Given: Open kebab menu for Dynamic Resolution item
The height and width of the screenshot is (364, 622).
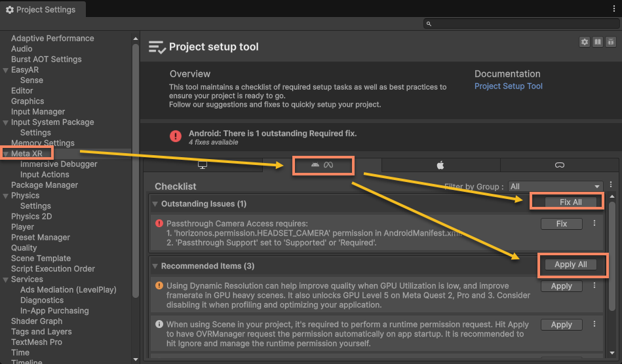Looking at the screenshot, I should tap(594, 285).
